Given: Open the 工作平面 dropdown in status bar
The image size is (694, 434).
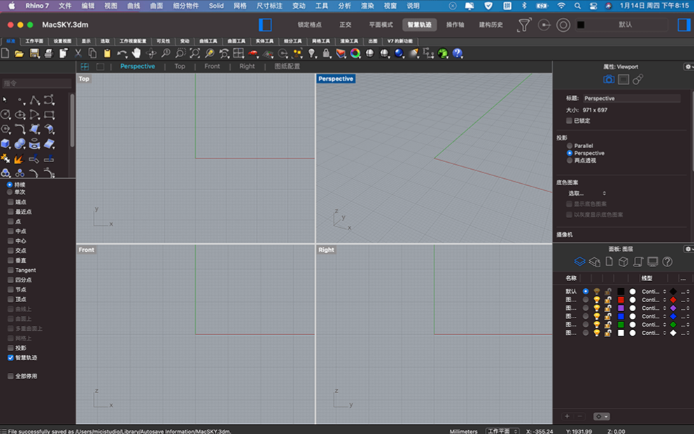Looking at the screenshot, I should click(x=503, y=431).
